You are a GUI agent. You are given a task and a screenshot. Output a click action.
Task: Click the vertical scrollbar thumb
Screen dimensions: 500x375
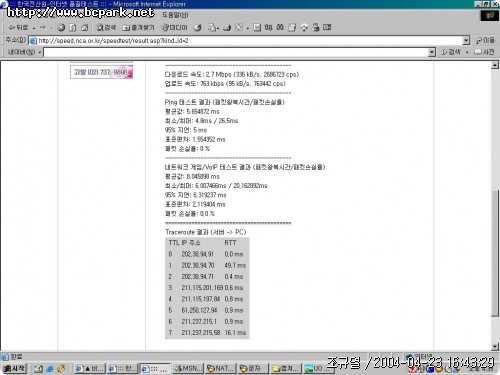coord(495,253)
